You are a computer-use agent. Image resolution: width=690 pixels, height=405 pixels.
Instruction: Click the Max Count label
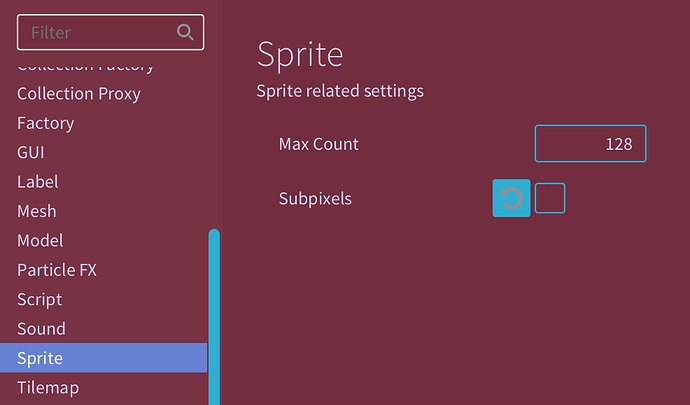(x=318, y=144)
